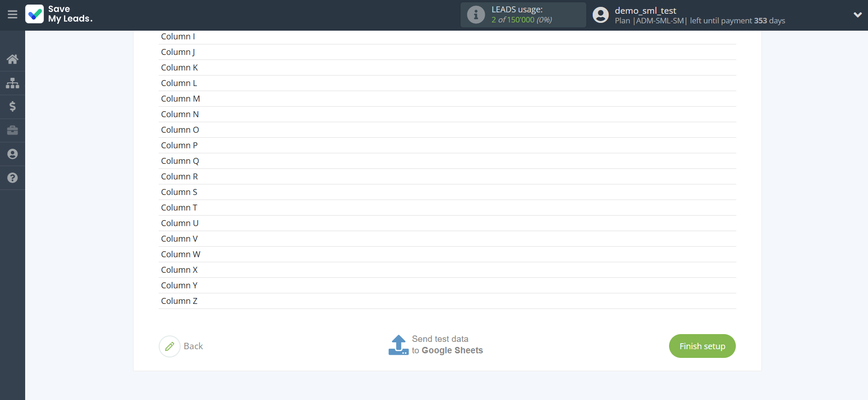Open billing dollar sign icon

(12, 107)
